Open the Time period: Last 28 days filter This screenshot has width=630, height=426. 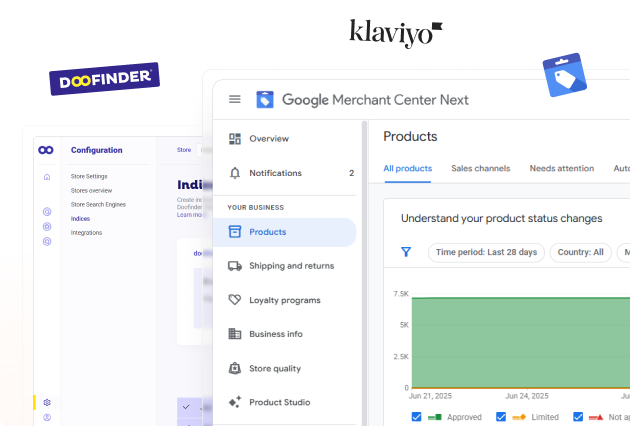[486, 252]
